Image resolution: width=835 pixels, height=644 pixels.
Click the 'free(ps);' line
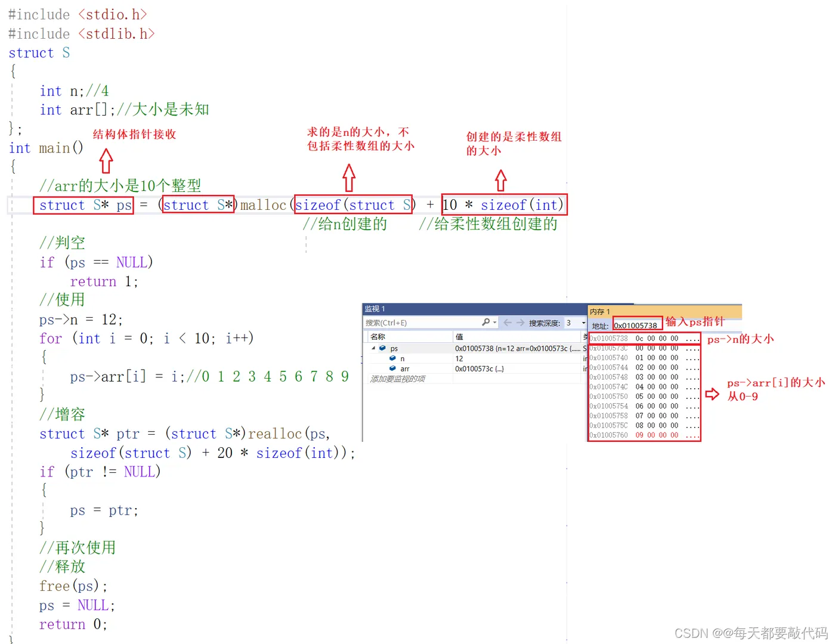[73, 586]
